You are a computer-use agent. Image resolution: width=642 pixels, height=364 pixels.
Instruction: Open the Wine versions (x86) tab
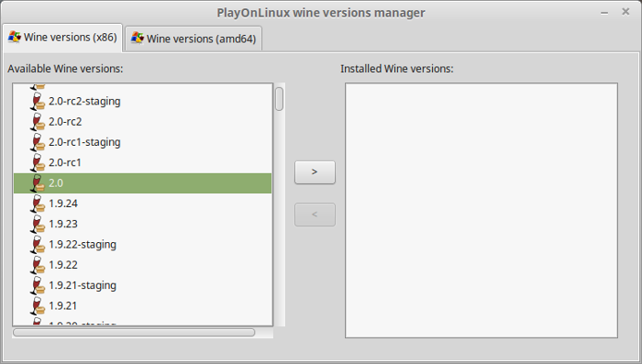(62, 38)
